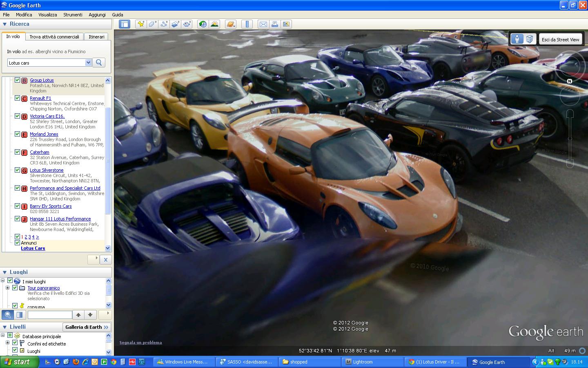This screenshot has width=588, height=368.
Task: Open Chrome from the quick launch bar
Action: 114,362
